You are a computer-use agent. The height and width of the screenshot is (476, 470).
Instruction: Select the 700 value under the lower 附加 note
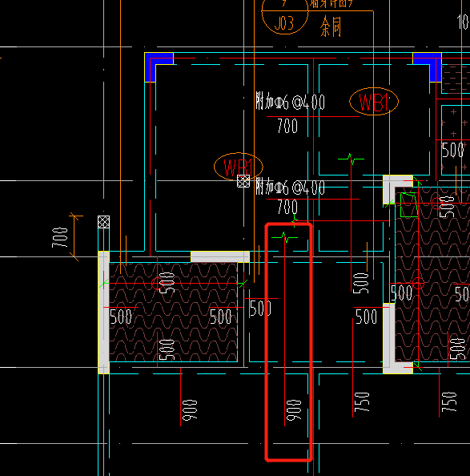coord(287,207)
